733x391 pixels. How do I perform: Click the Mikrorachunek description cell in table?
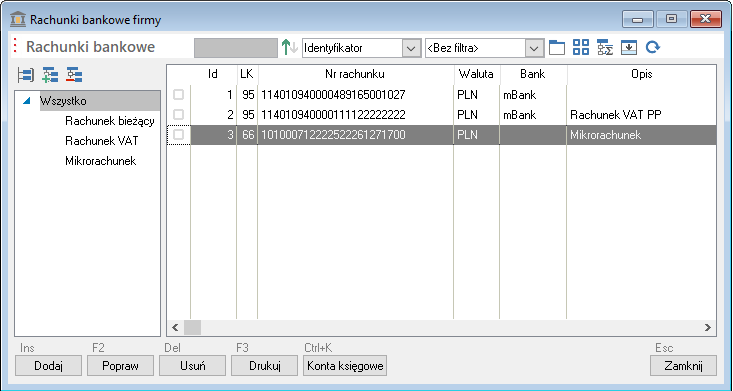(641, 135)
